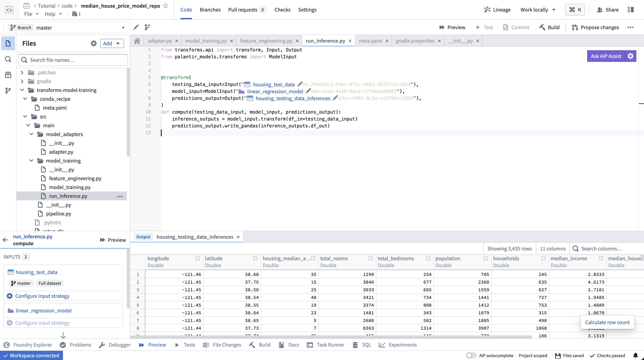
Task: Click the Build button in top toolbar
Action: [x=549, y=27]
